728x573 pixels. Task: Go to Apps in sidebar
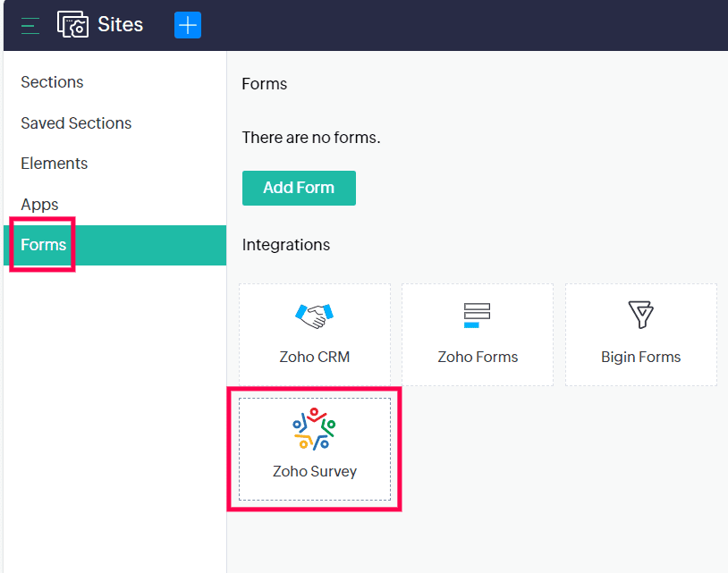click(39, 205)
